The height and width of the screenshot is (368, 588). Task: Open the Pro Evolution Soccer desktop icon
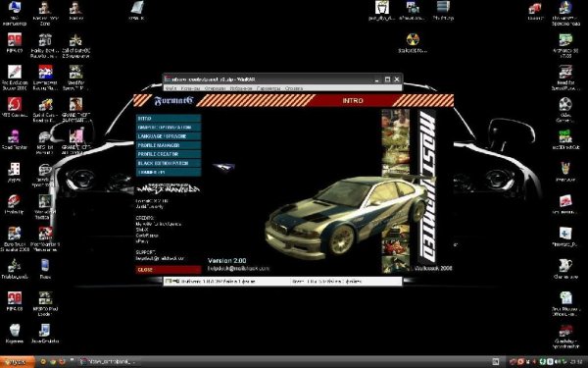[15, 72]
